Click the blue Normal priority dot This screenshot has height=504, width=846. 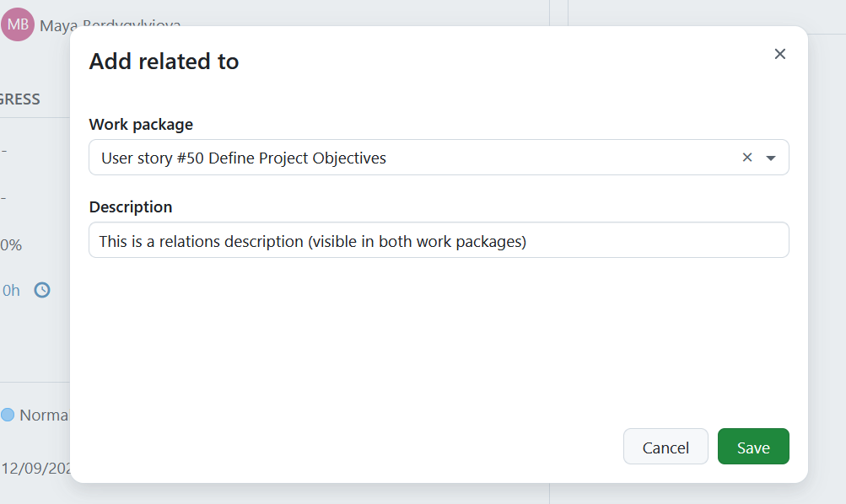tap(8, 415)
